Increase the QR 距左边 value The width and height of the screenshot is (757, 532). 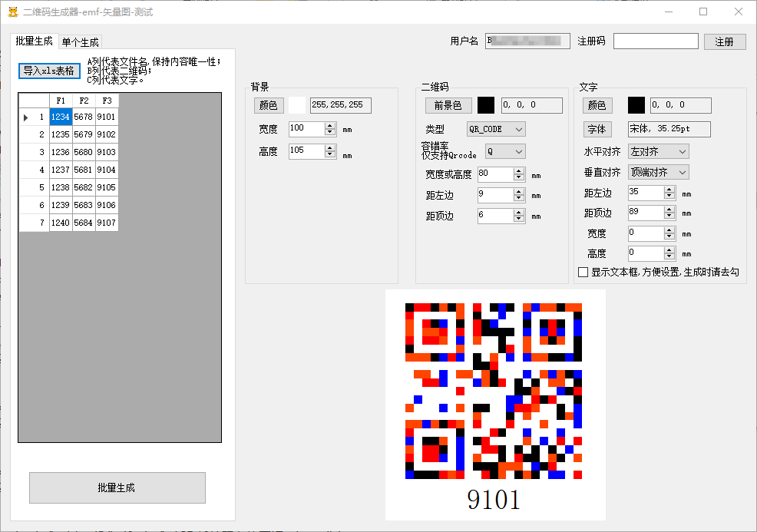[x=519, y=192]
